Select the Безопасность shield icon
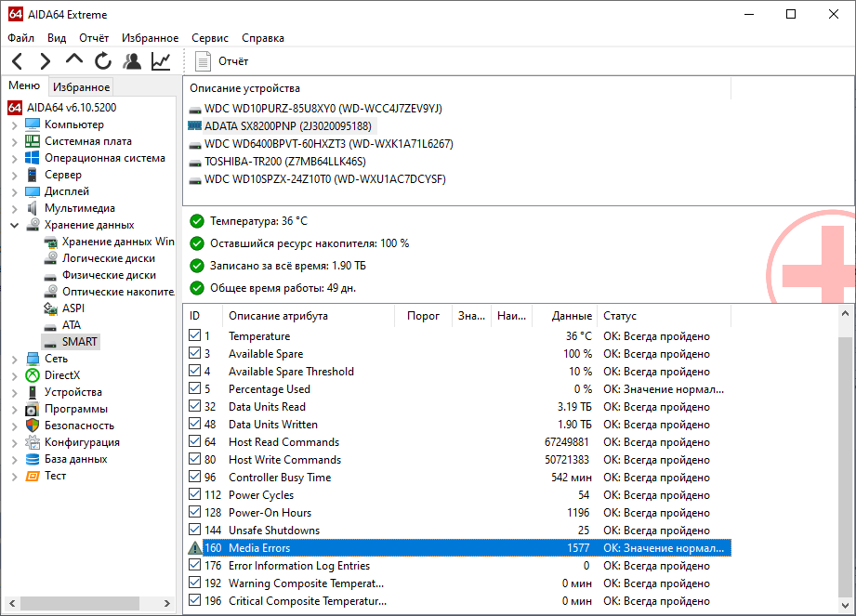The image size is (856, 616). pos(33,426)
